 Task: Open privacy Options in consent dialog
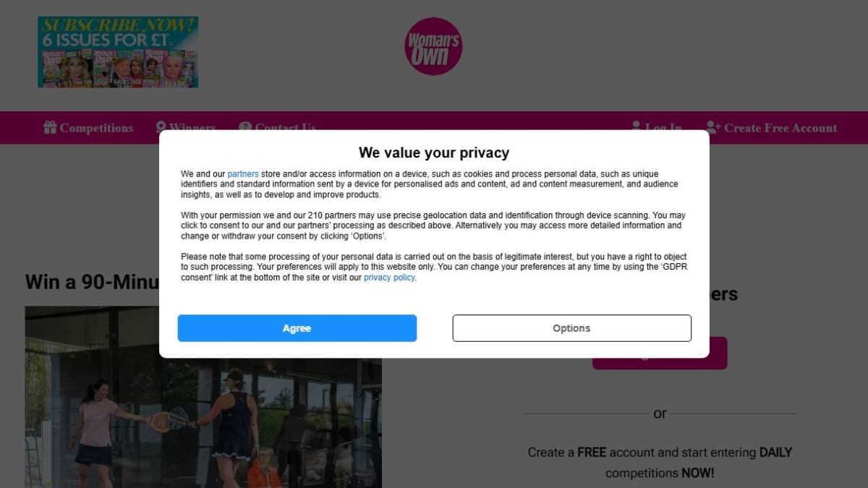[572, 328]
